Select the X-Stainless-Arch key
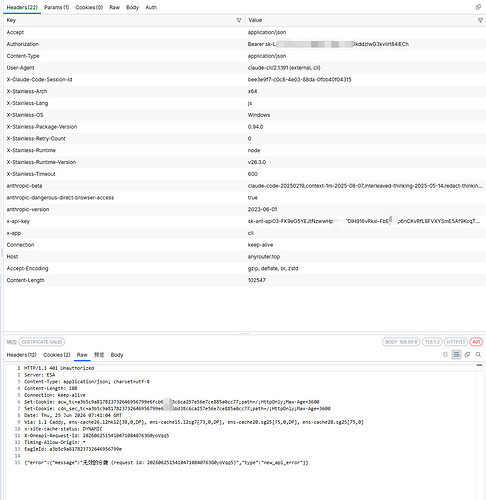The height and width of the screenshot is (500, 486). tap(27, 91)
